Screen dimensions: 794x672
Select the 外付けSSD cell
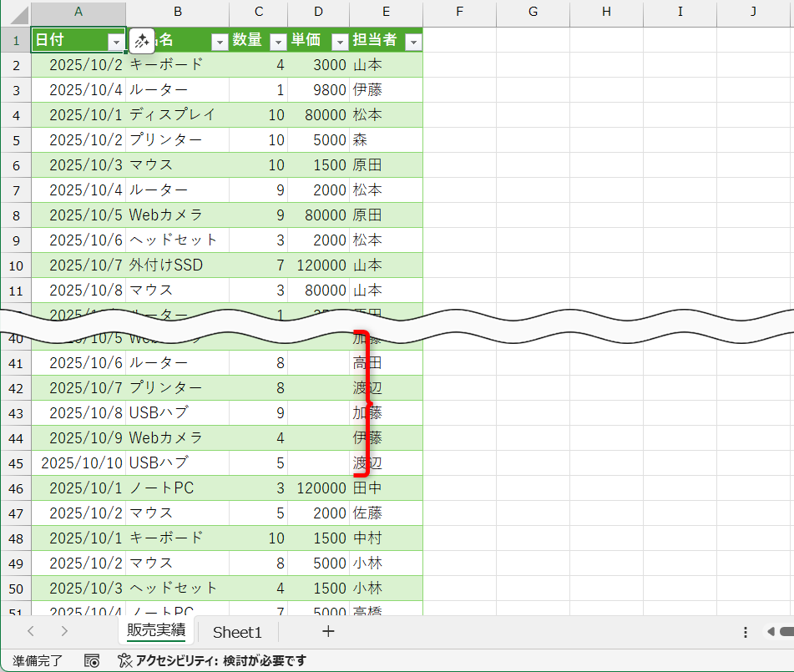point(178,265)
